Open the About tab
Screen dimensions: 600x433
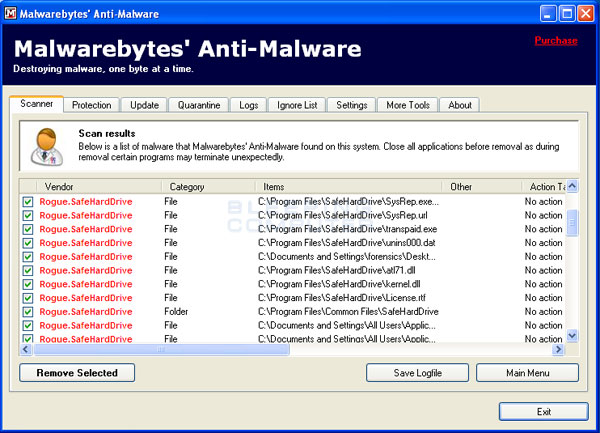[460, 105]
